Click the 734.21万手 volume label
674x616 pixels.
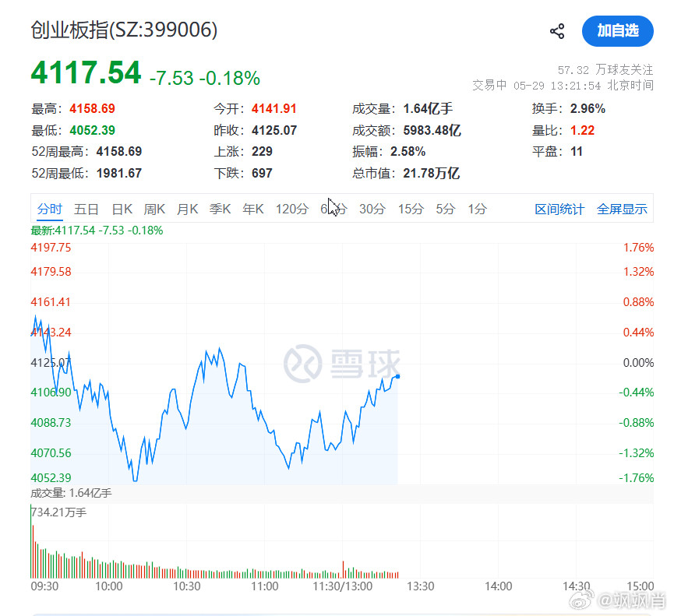59,512
